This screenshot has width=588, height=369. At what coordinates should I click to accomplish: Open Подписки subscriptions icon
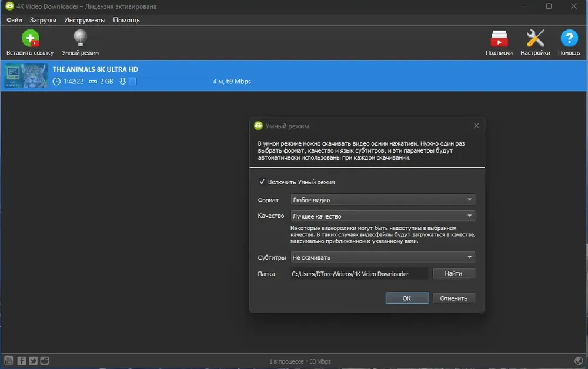coord(499,39)
